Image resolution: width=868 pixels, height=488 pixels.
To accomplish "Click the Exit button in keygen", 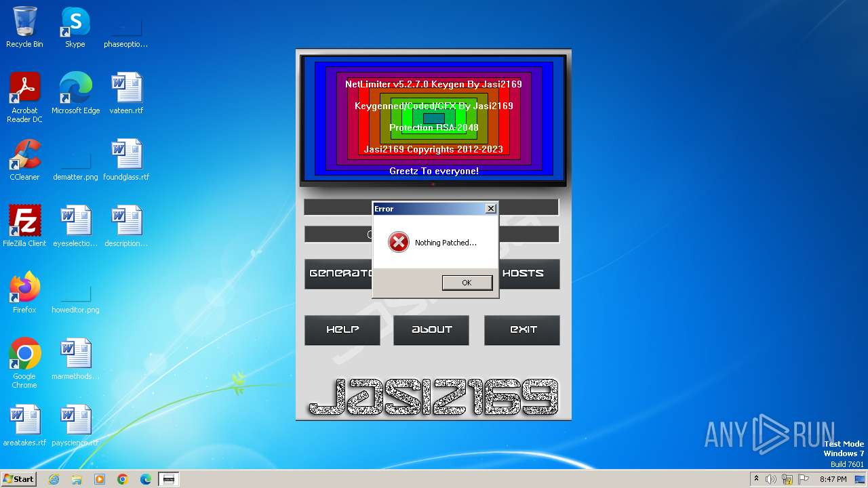I will [x=522, y=330].
